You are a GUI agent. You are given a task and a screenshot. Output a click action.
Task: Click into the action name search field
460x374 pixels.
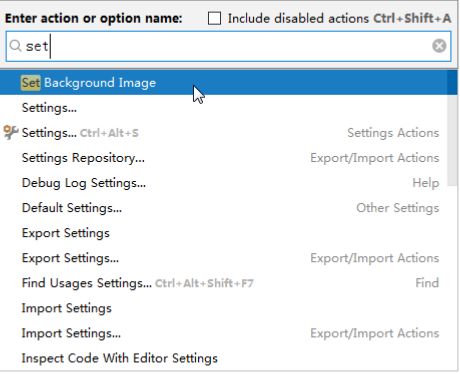tap(228, 46)
